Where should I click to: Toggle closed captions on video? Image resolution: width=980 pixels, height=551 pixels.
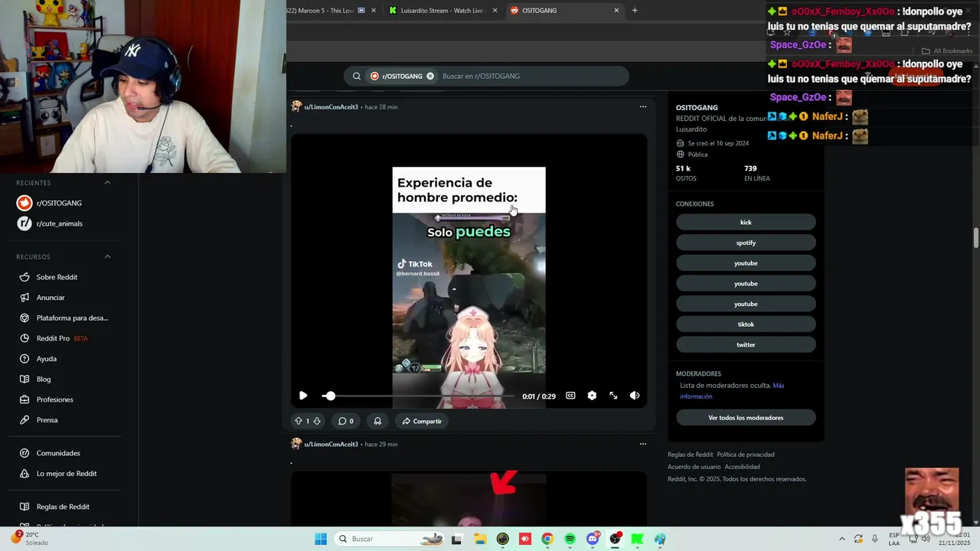click(570, 396)
